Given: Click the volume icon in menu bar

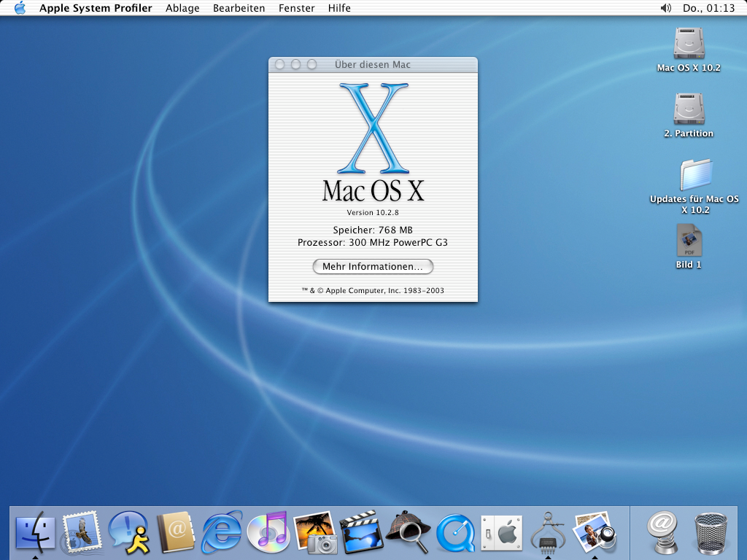Looking at the screenshot, I should coord(665,8).
